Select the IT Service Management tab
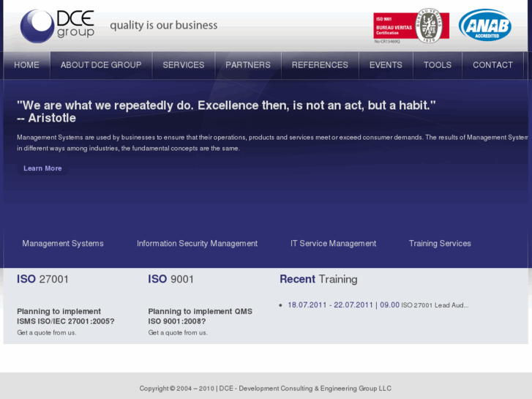This screenshot has height=399, width=532. (333, 244)
